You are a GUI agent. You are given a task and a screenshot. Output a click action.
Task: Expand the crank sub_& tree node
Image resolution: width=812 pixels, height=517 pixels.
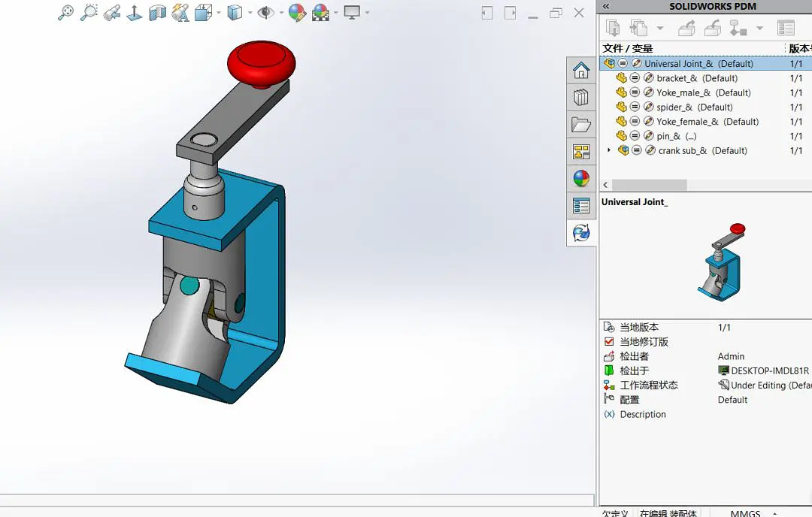pos(609,150)
